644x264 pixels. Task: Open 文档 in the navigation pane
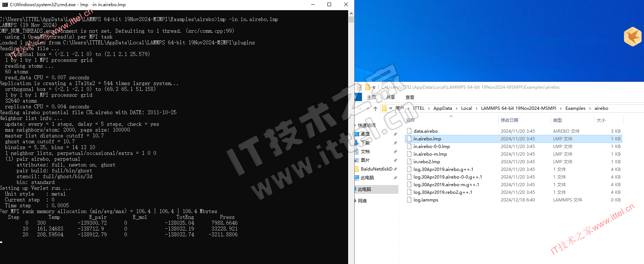pos(365,152)
